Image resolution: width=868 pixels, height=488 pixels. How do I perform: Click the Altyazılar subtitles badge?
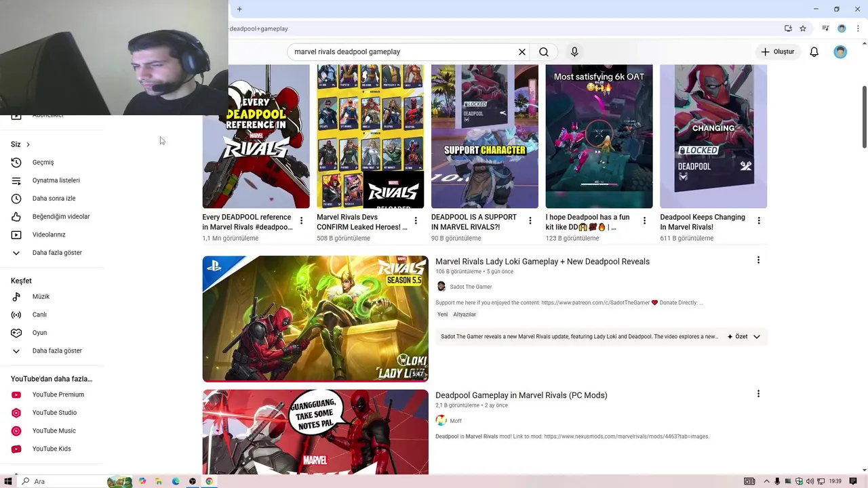(x=465, y=314)
